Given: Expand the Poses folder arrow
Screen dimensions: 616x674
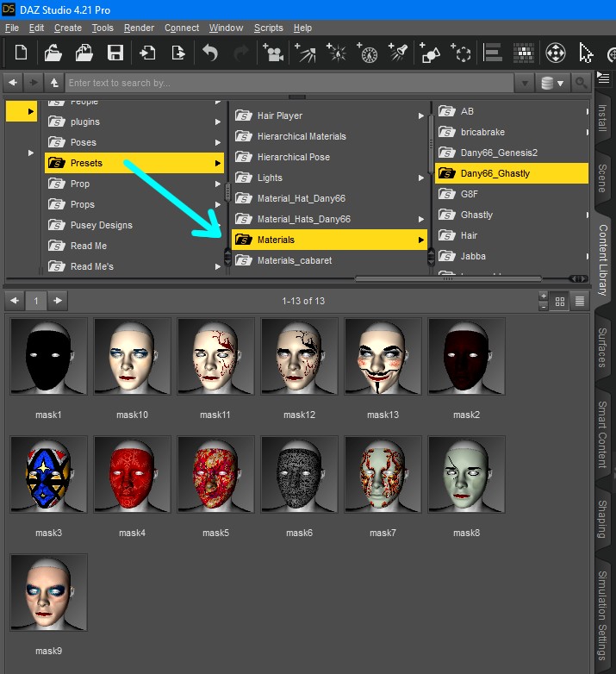Looking at the screenshot, I should tap(218, 143).
